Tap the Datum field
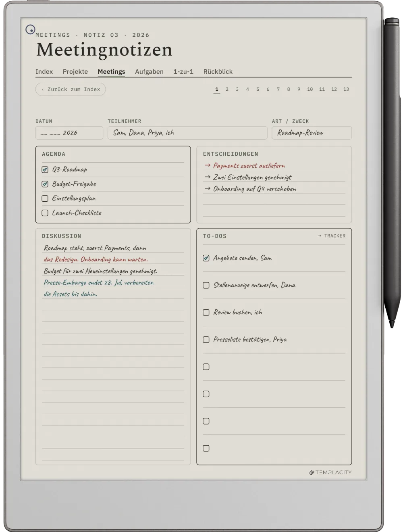 69,133
